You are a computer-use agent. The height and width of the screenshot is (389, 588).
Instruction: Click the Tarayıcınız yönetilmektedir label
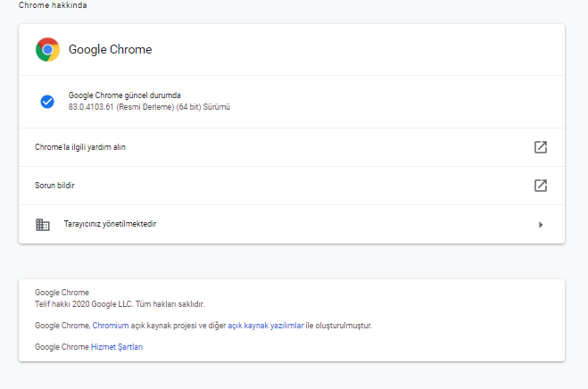coord(110,224)
